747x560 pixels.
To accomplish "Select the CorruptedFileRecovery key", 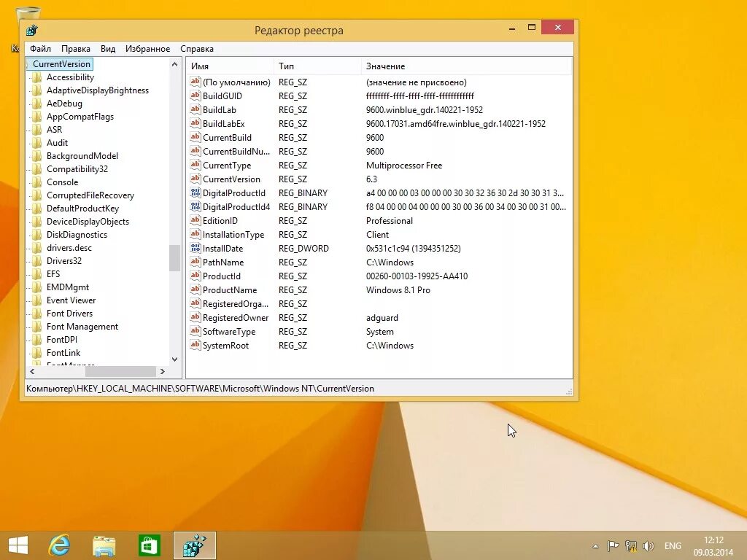I will pos(90,195).
